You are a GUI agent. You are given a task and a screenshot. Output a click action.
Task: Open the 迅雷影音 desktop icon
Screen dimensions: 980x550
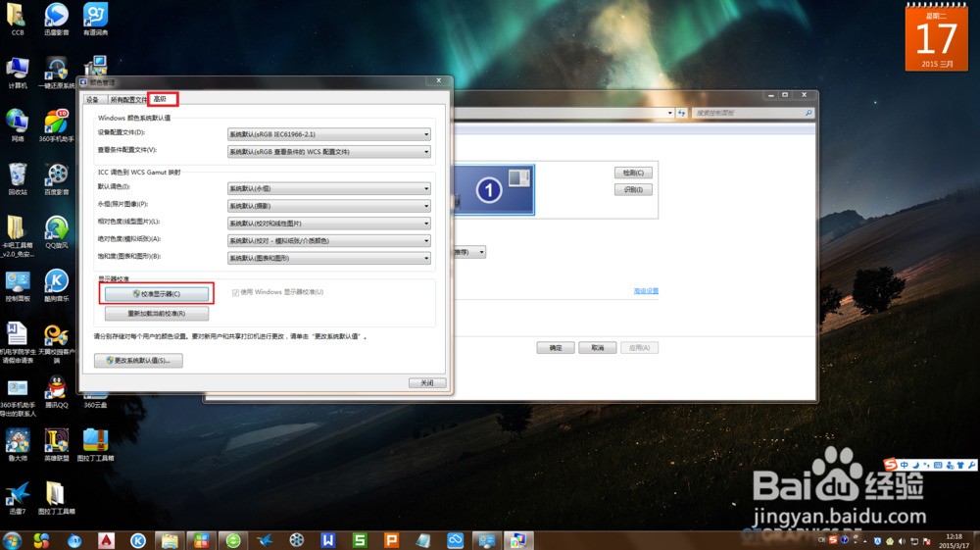point(57,16)
